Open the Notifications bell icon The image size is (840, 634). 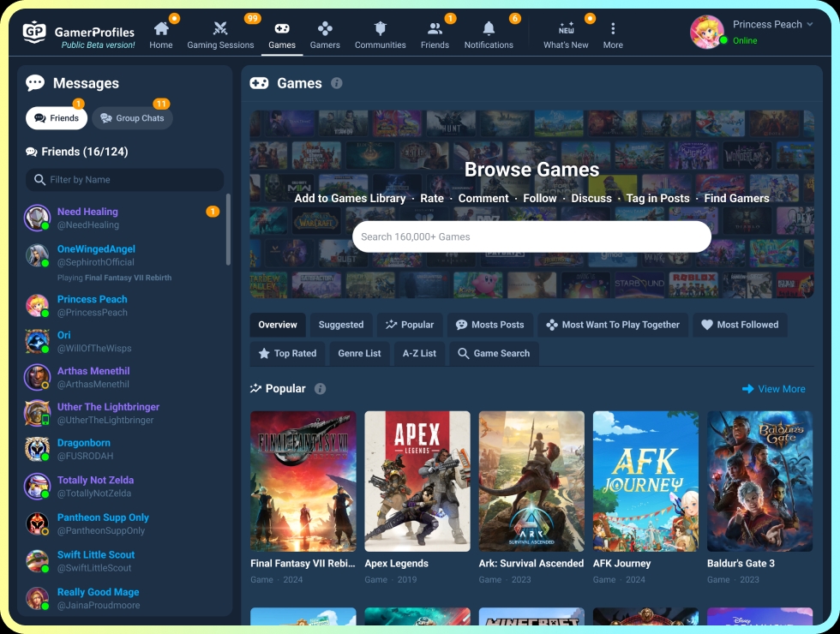[x=488, y=27]
